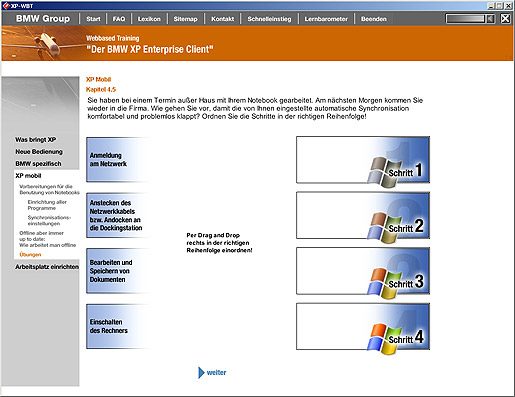Go to 'BMW spezifisch' chapter
515x397 pixels.
click(38, 164)
